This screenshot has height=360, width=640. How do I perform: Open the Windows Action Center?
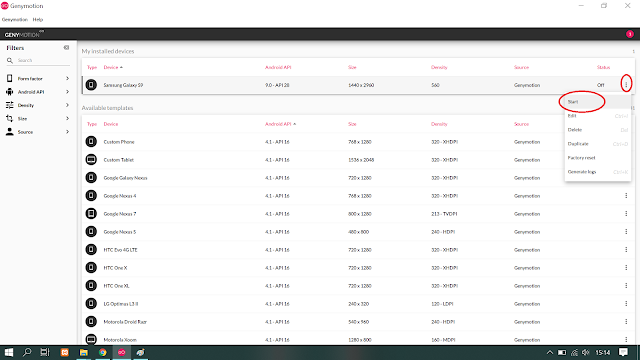[623, 352]
